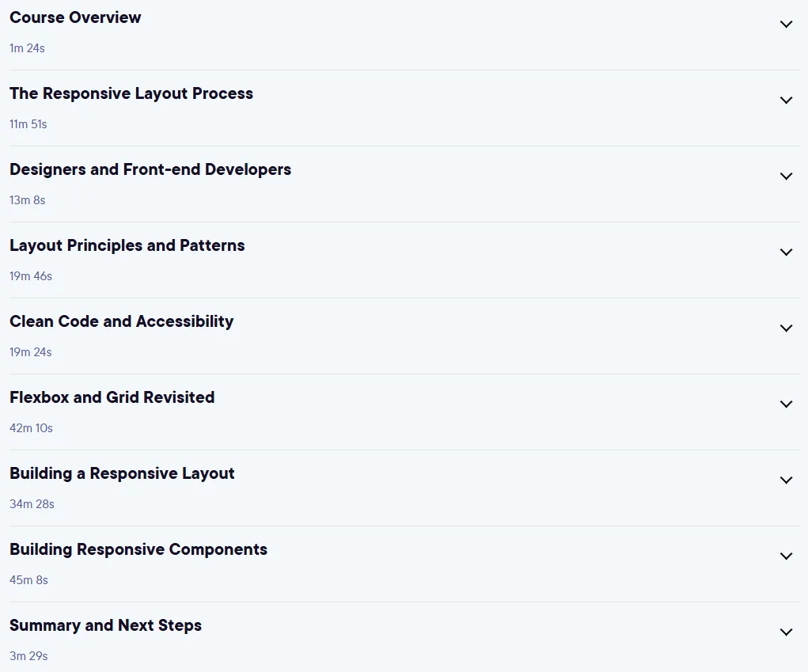
Task: Open The Responsive Layout Process title
Action: [x=131, y=93]
